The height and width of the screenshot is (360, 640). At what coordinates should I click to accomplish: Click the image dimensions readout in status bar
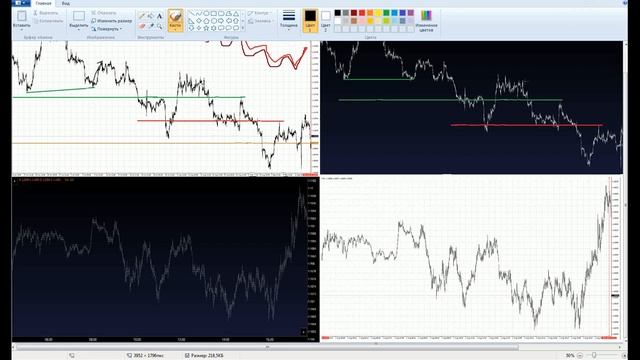(145, 356)
